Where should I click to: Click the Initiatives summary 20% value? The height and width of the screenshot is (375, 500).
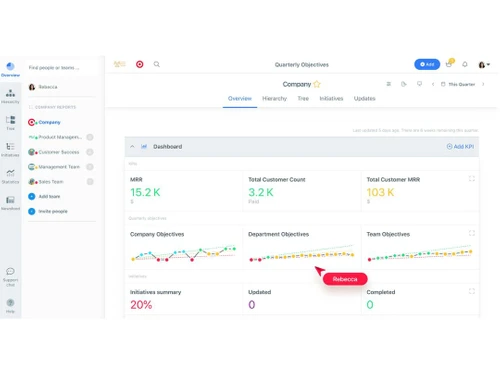point(141,305)
